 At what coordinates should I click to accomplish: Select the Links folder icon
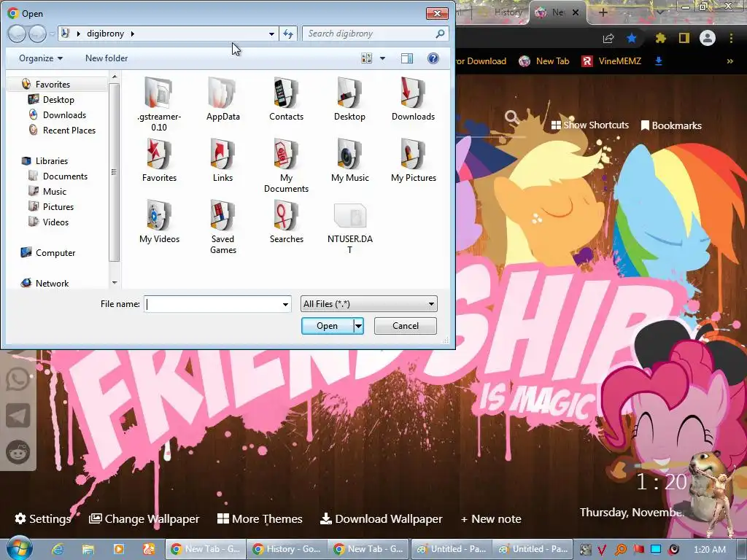pos(222,154)
